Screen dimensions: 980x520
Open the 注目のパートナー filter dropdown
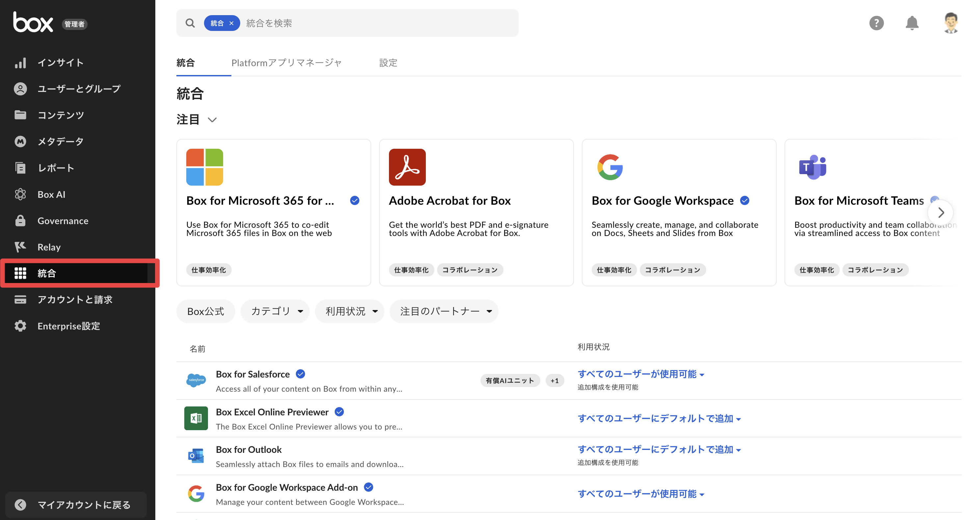[444, 311]
